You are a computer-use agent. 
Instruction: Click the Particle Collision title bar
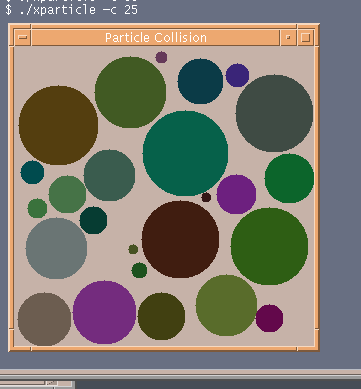156,37
